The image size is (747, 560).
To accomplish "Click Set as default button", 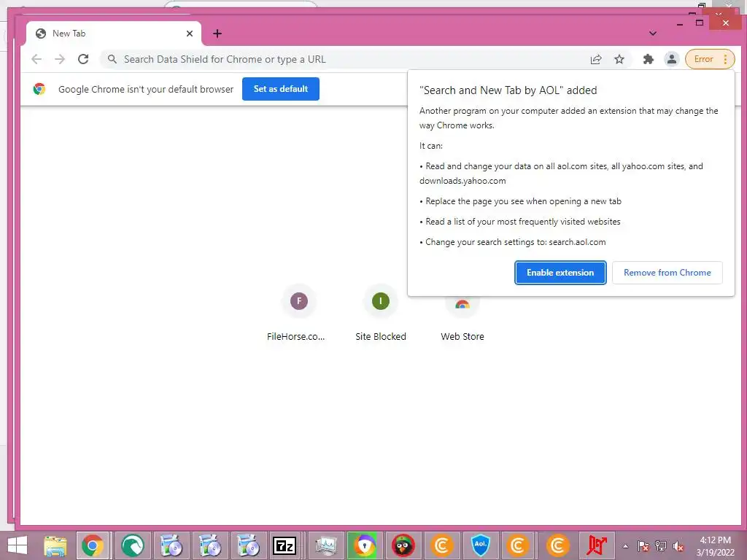I will (281, 89).
